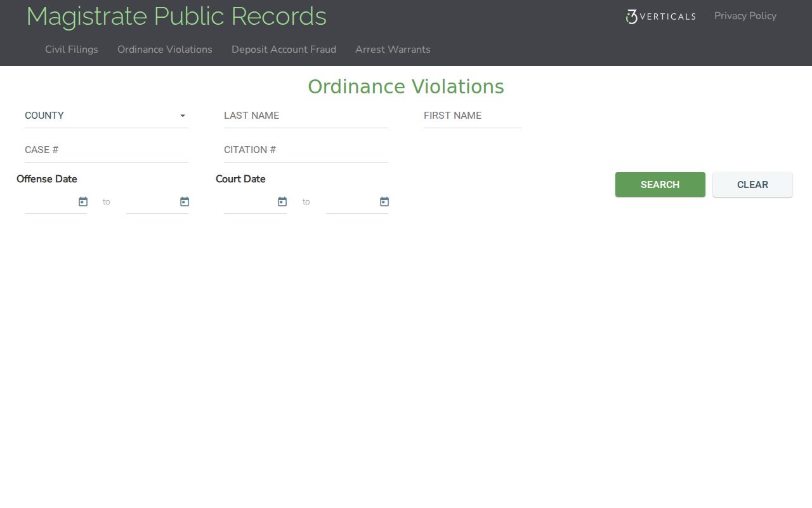Focus the First Name field
The height and width of the screenshot is (508, 812).
(x=473, y=116)
